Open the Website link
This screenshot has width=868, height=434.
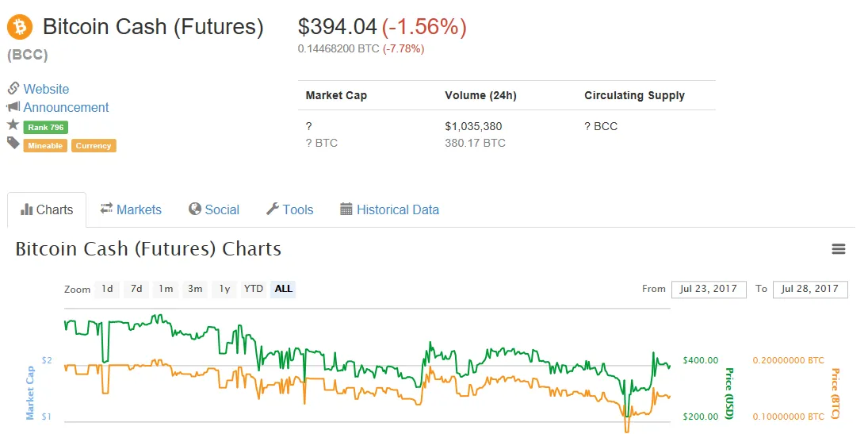tap(46, 89)
